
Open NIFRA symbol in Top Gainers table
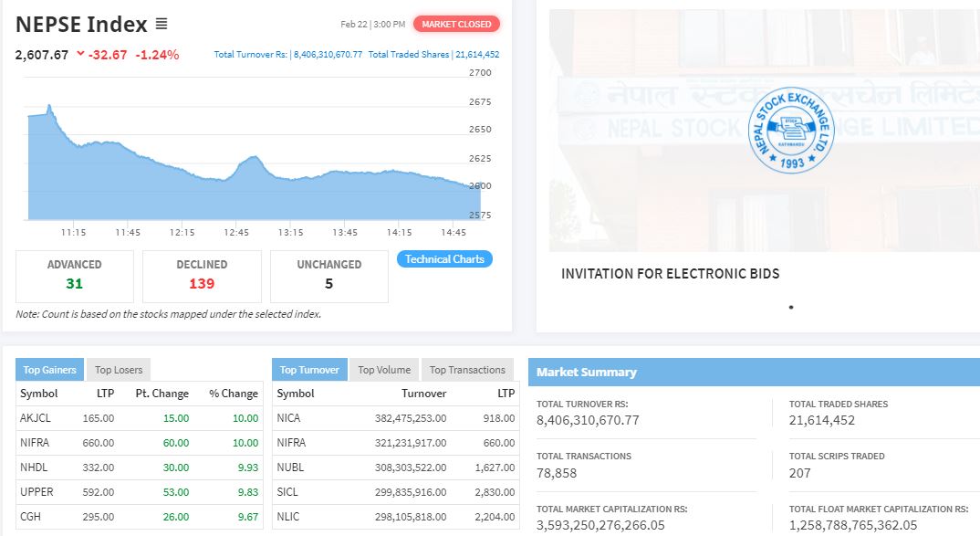tap(35, 442)
